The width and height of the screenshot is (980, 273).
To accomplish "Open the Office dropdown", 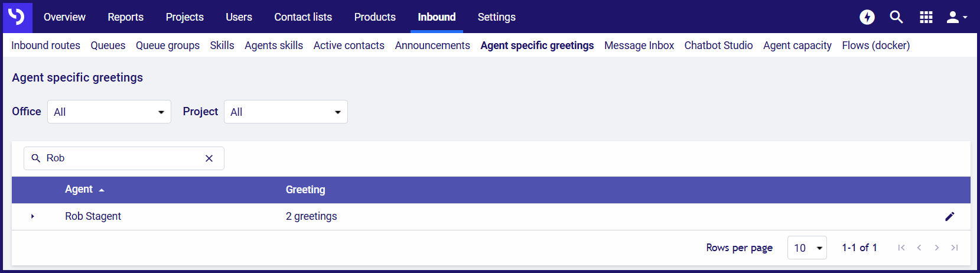I will point(109,112).
